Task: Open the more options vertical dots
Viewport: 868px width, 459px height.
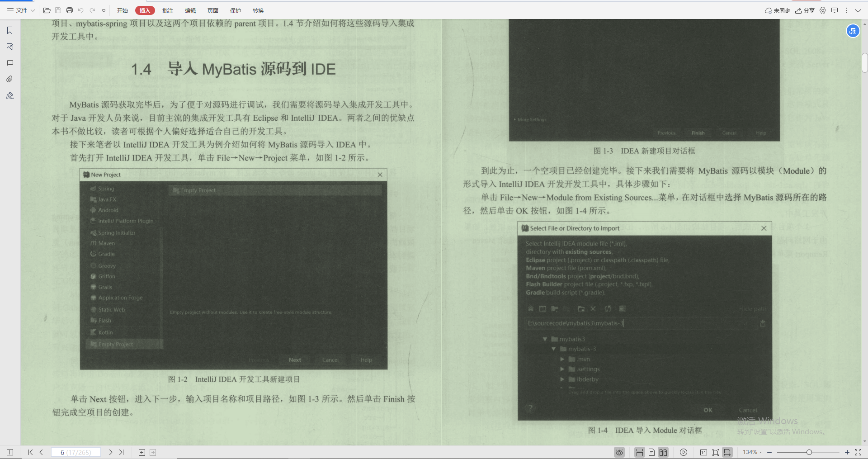Action: pyautogui.click(x=846, y=10)
